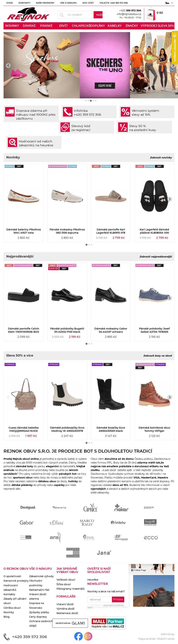178x644 pixels.
Task: Click the search magnifier icon
Action: tap(61, 15)
